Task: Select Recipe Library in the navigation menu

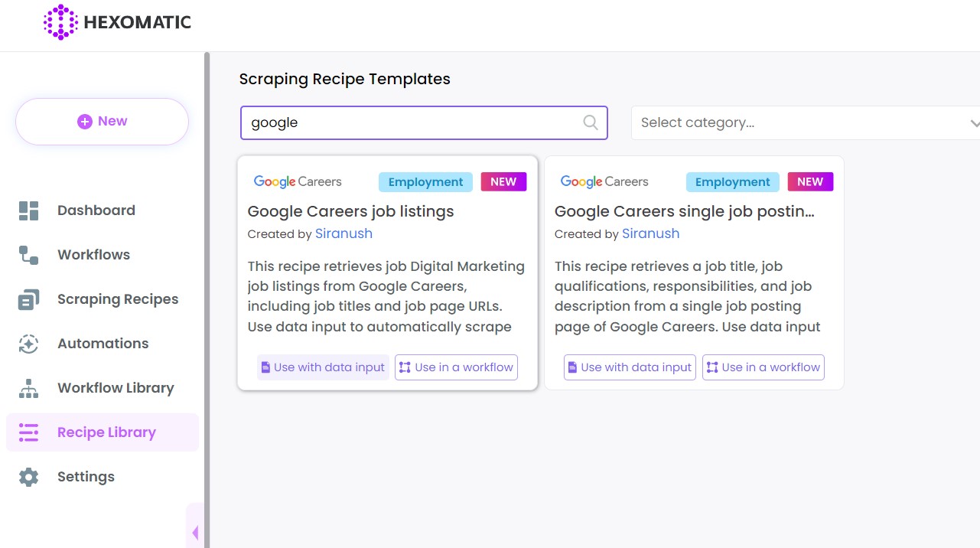Action: point(106,432)
